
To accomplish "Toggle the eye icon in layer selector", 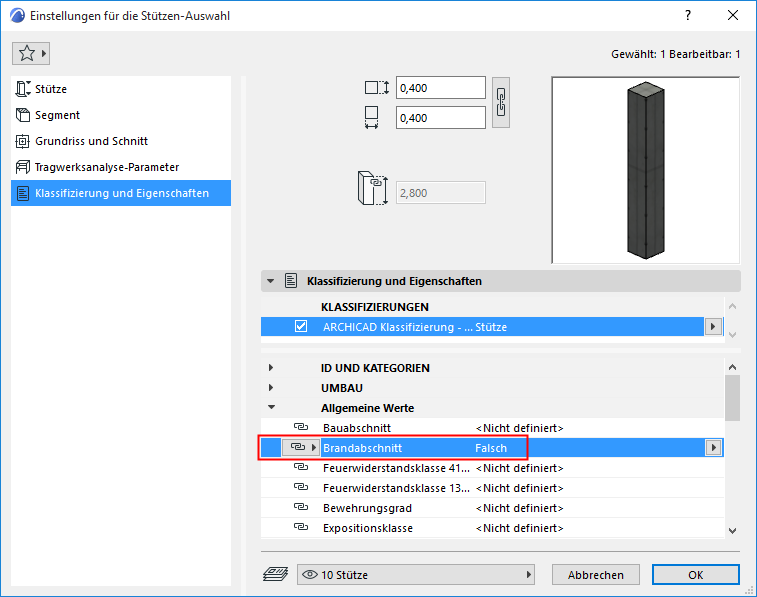I will click(x=309, y=575).
